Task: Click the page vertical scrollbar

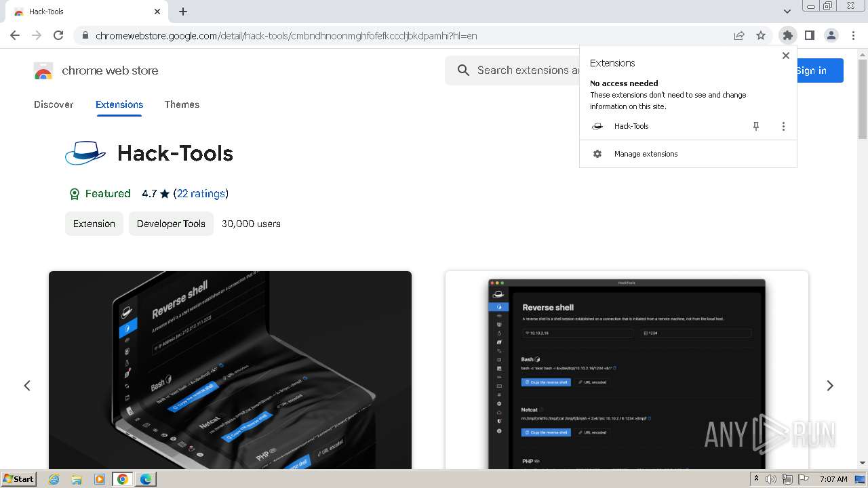Action: (863, 99)
